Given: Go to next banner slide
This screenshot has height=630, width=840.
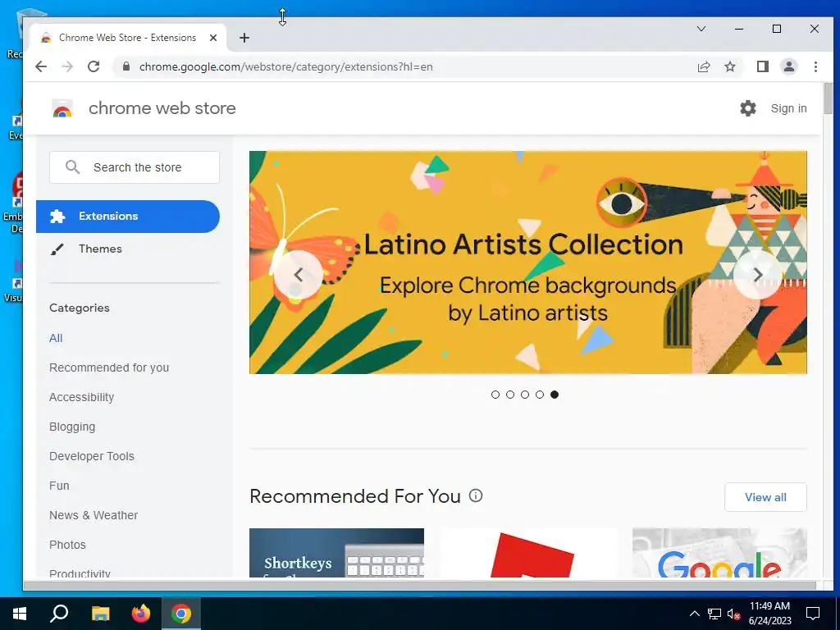Looking at the screenshot, I should point(757,275).
